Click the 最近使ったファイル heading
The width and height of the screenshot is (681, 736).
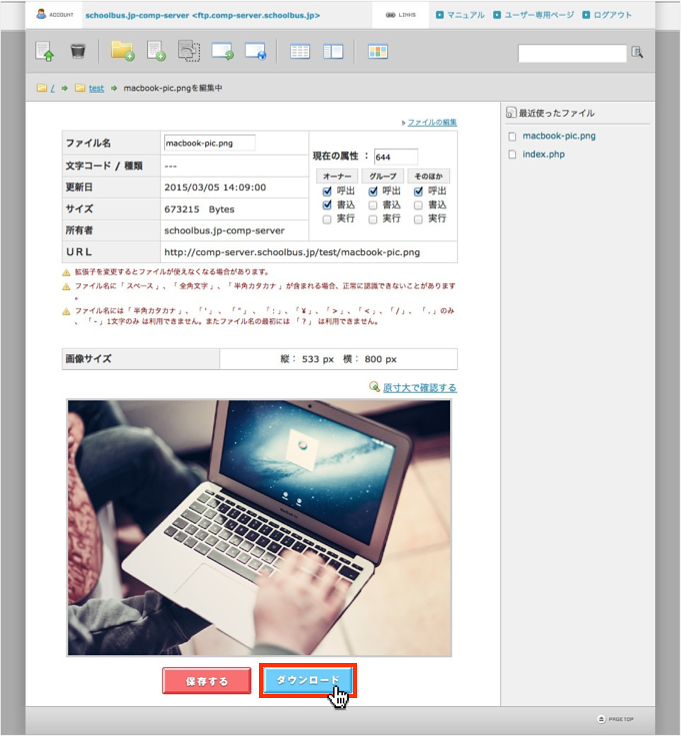(x=556, y=113)
